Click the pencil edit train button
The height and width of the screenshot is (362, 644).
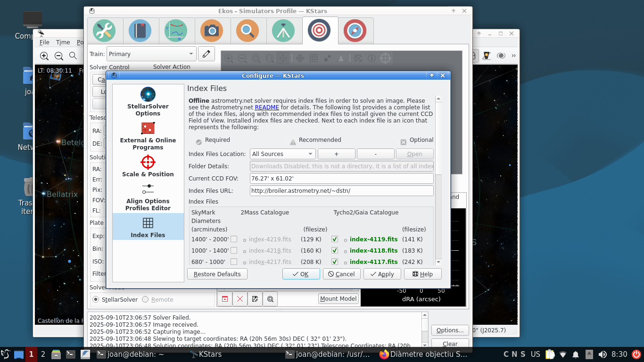coord(206,54)
